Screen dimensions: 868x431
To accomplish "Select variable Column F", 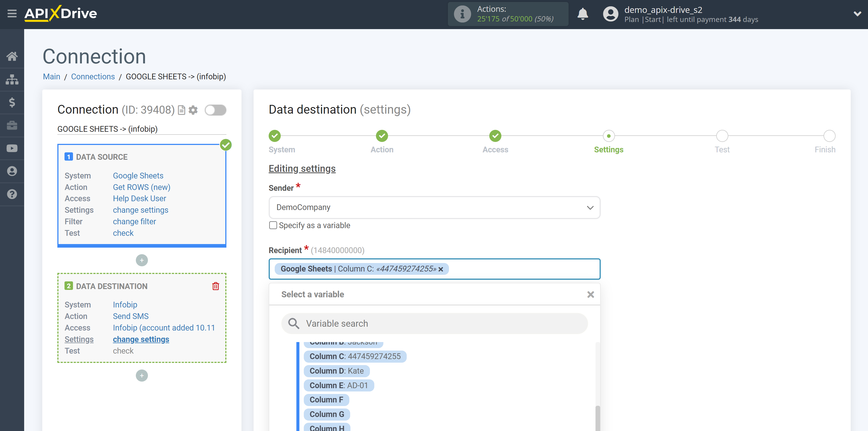I will pos(326,400).
